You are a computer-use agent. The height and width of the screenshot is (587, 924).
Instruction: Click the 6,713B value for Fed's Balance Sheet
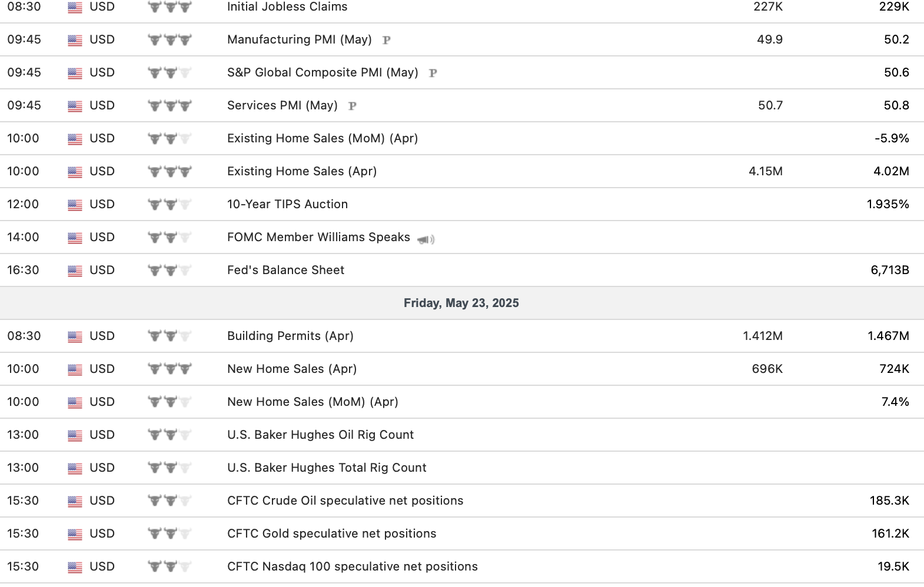(x=889, y=270)
